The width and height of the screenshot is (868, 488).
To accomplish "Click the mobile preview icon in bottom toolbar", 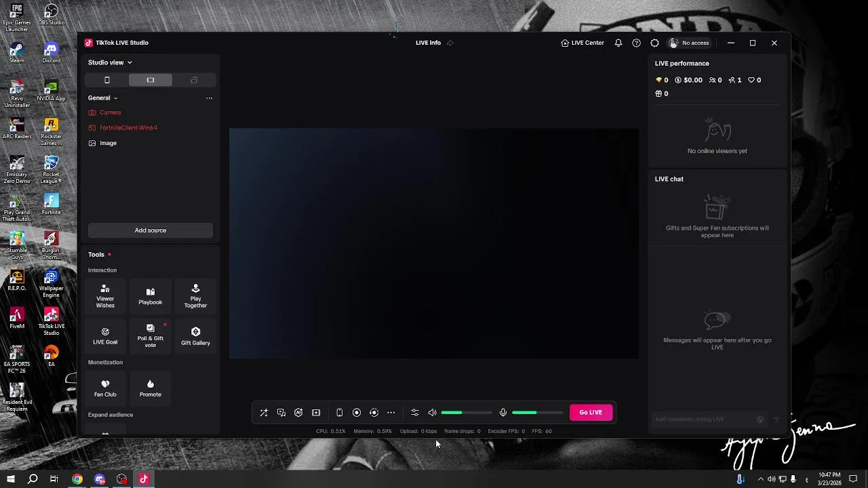I will (339, 413).
